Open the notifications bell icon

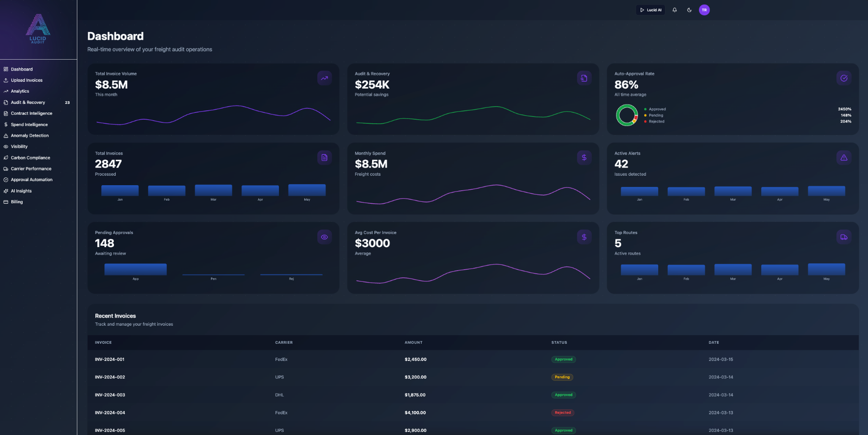(x=675, y=9)
